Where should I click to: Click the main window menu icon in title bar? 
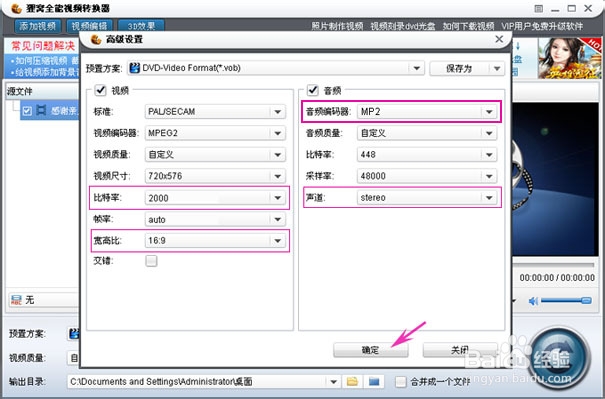pos(539,8)
